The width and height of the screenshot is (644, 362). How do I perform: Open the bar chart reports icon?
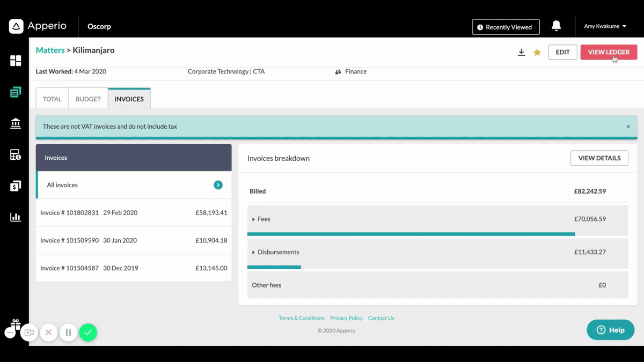pyautogui.click(x=16, y=217)
